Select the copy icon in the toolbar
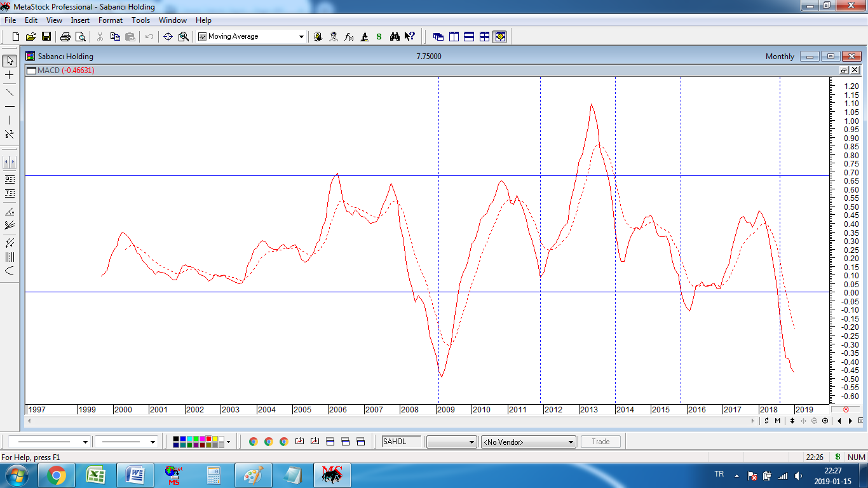Viewport: 868px width, 488px height. [115, 37]
